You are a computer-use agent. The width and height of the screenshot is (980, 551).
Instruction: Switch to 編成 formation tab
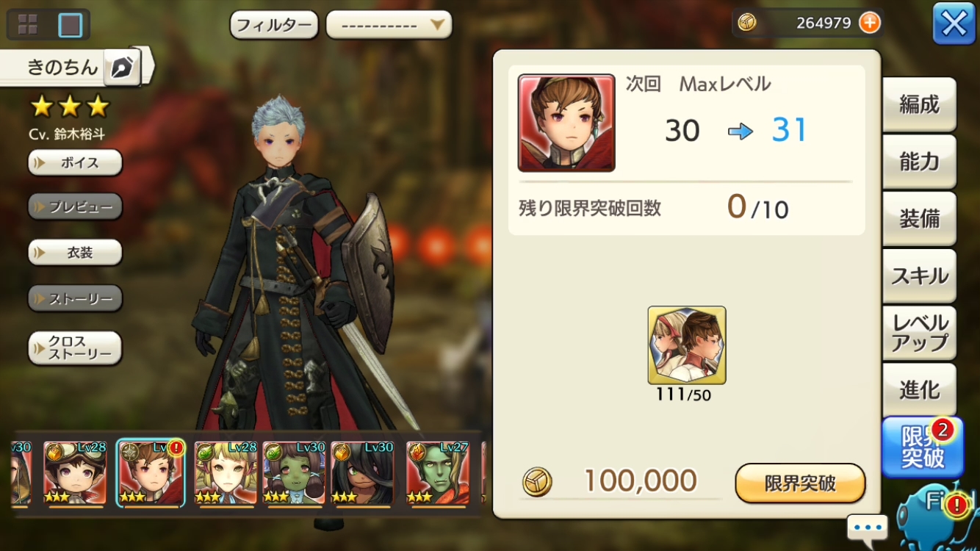pyautogui.click(x=919, y=104)
